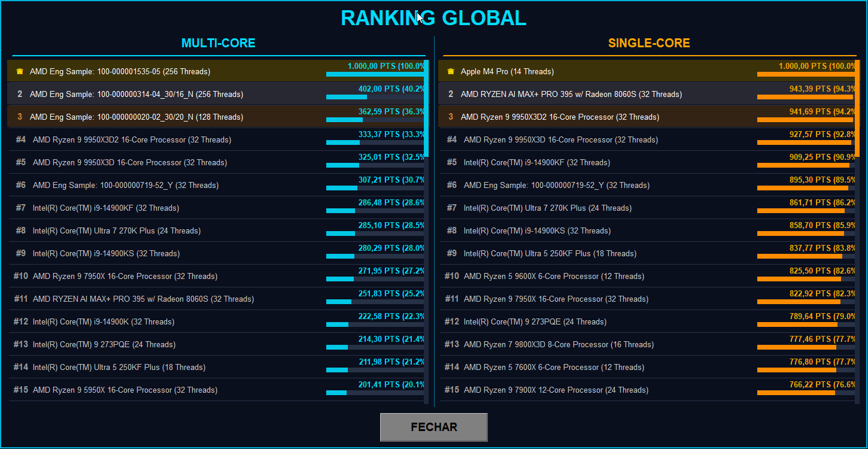Click the 402,00 PTS progress bar
Screen dimensions: 868x449
[x=375, y=97]
